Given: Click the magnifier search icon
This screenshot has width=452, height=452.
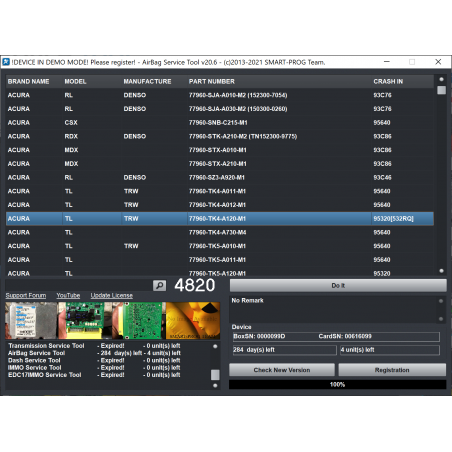Looking at the screenshot, I should point(159,285).
